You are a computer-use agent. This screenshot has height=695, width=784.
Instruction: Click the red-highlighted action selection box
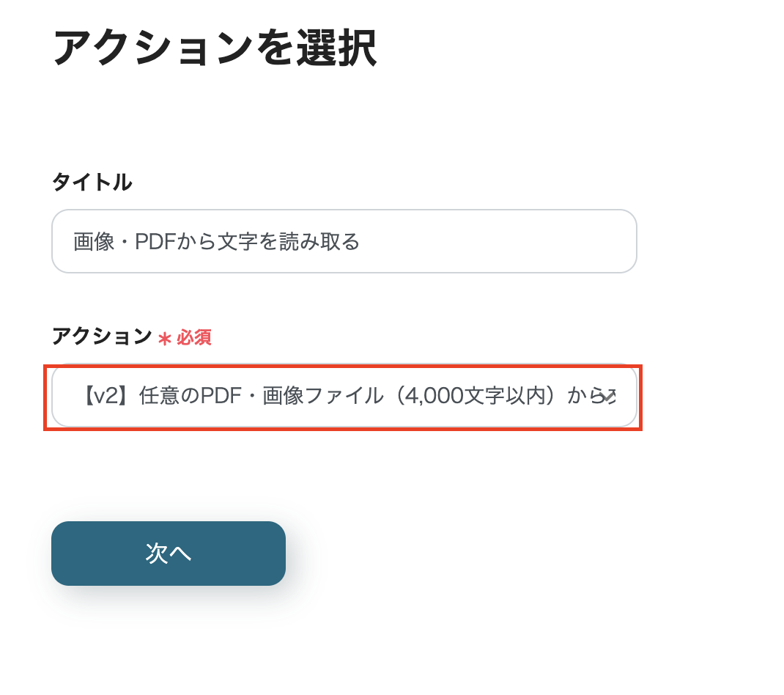[344, 397]
